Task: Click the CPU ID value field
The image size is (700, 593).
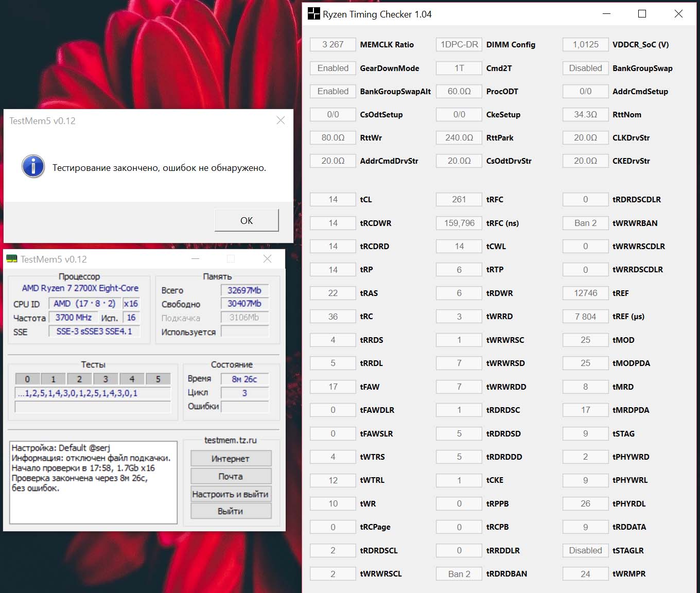Action: click(x=85, y=304)
